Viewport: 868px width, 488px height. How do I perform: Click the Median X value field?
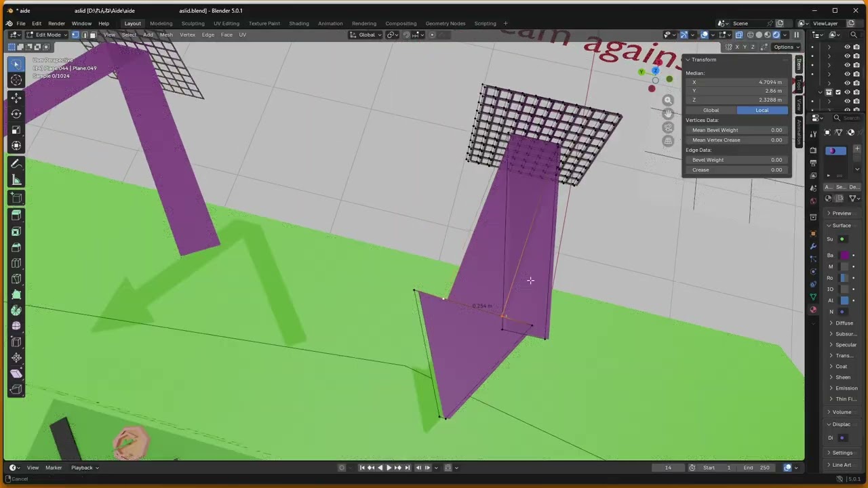pos(736,82)
